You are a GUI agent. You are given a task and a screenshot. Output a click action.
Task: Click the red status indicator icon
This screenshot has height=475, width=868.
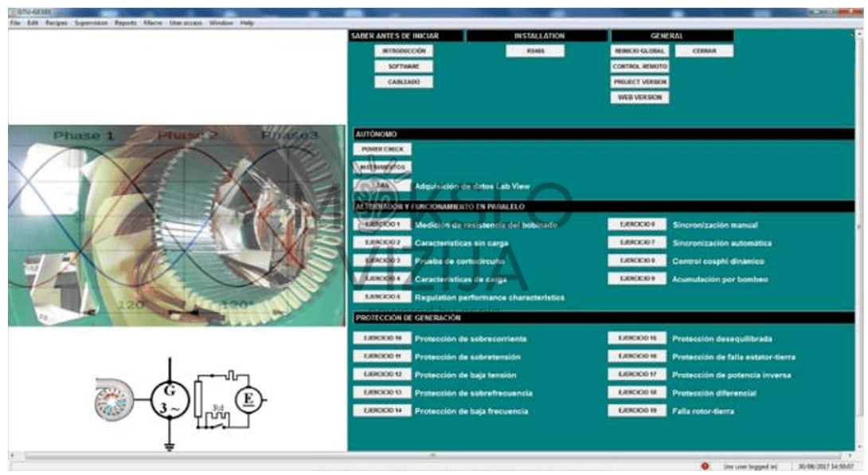tap(705, 465)
